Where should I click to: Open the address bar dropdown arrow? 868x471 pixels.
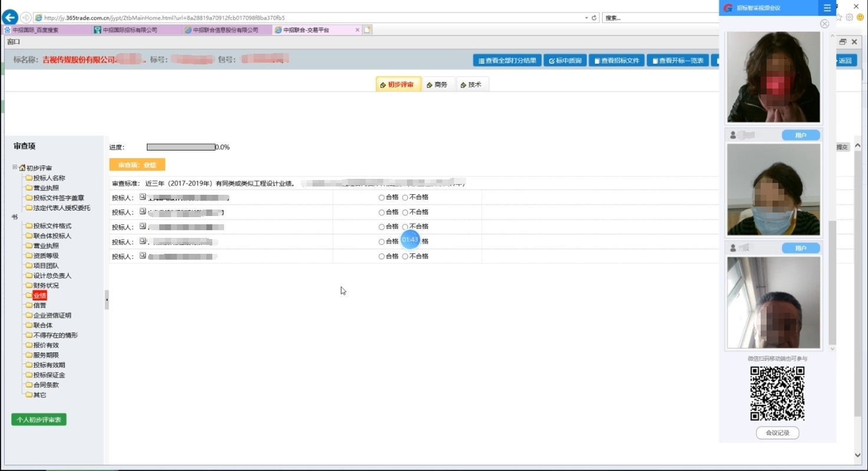[x=586, y=18]
